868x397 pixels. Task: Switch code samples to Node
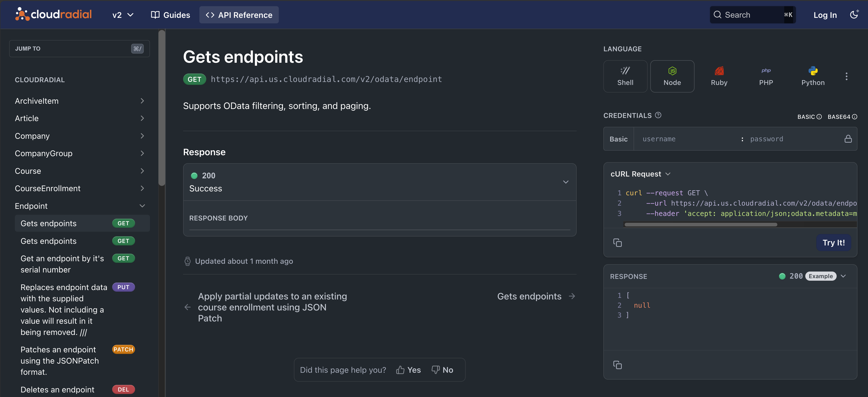(672, 76)
